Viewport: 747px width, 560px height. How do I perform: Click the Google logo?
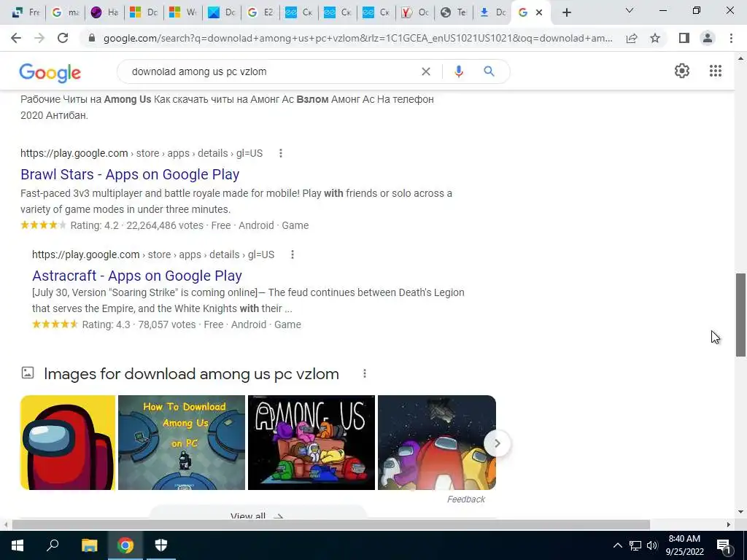tap(50, 72)
